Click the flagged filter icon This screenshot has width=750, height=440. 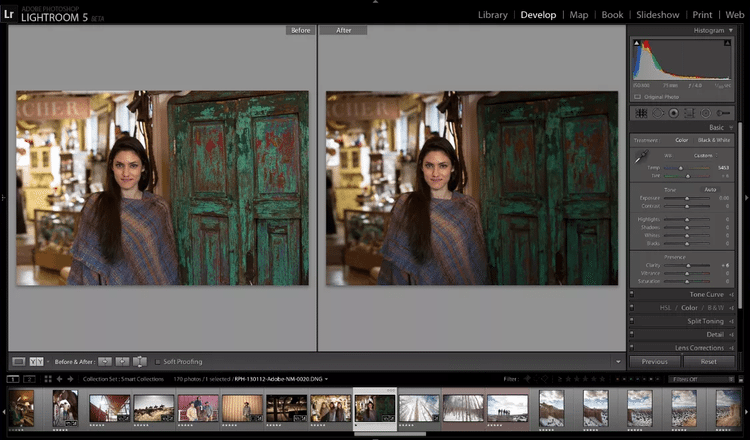click(528, 379)
